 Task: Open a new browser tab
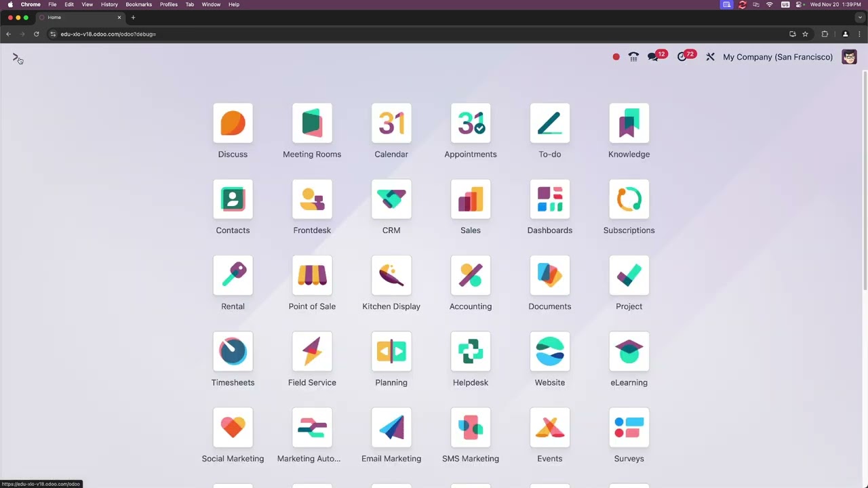[133, 17]
